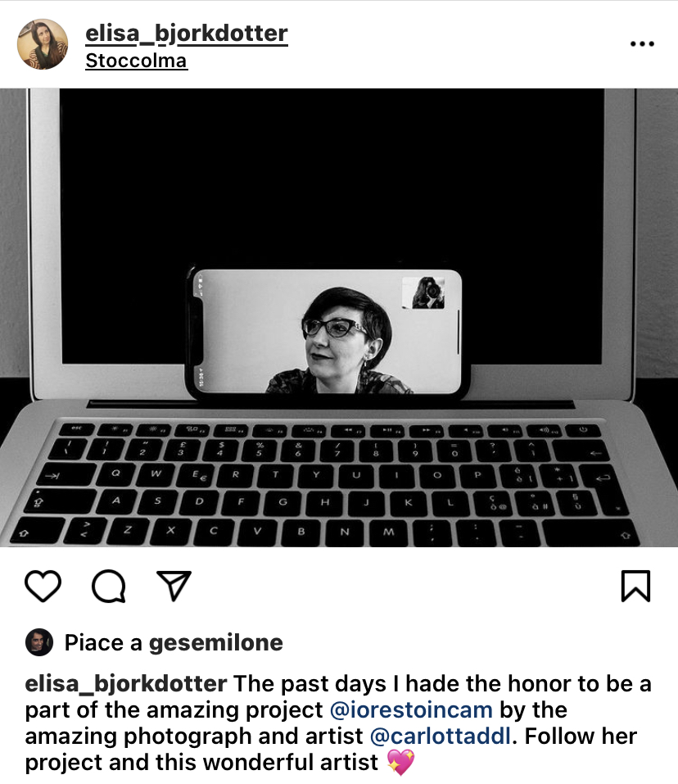
Task: Open comments via the speech bubble icon
Action: pos(108,586)
